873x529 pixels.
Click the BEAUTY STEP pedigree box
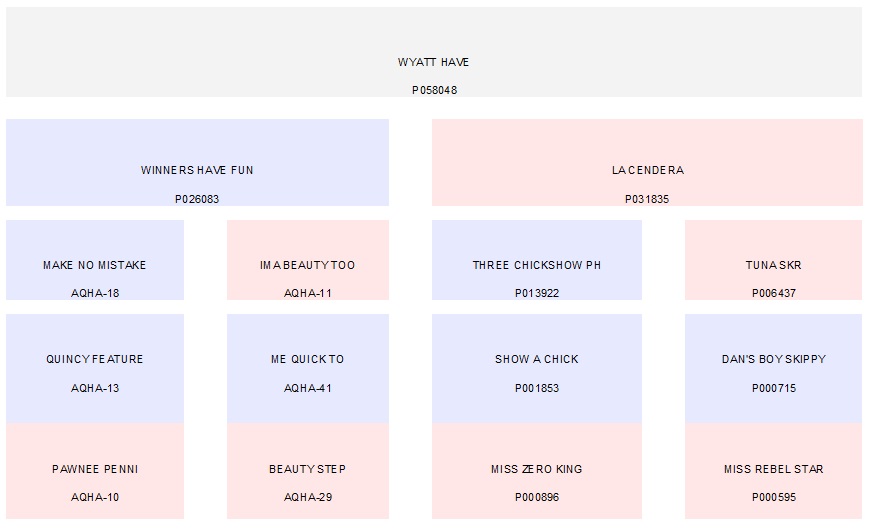pos(307,471)
